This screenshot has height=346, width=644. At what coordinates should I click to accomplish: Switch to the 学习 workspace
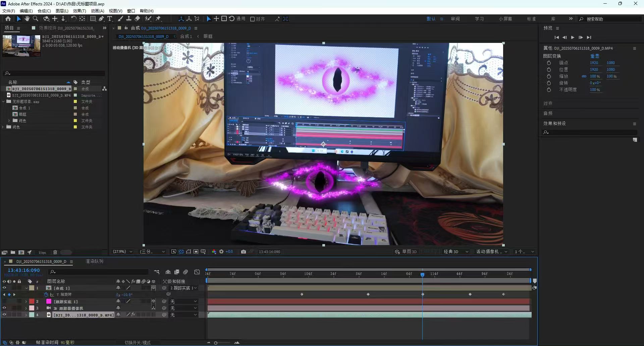(x=479, y=19)
